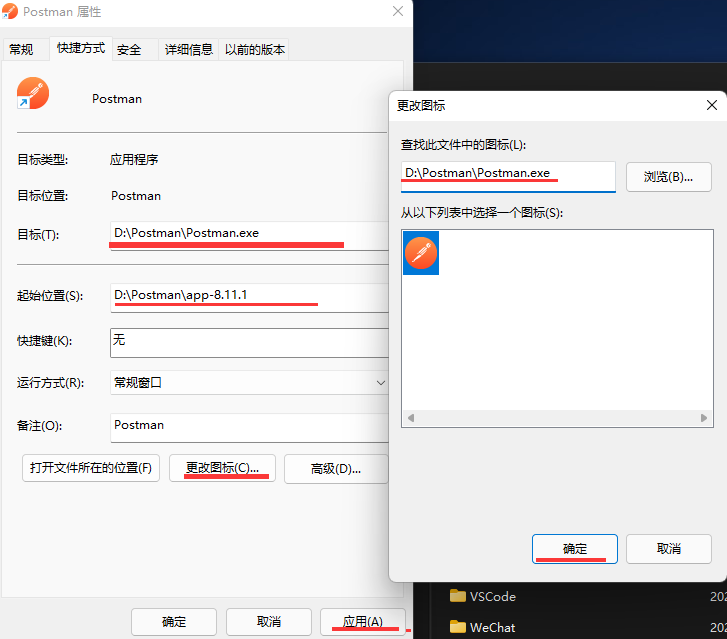Click 取消 in the Postman 属性 window
This screenshot has height=639, width=727.
click(269, 622)
